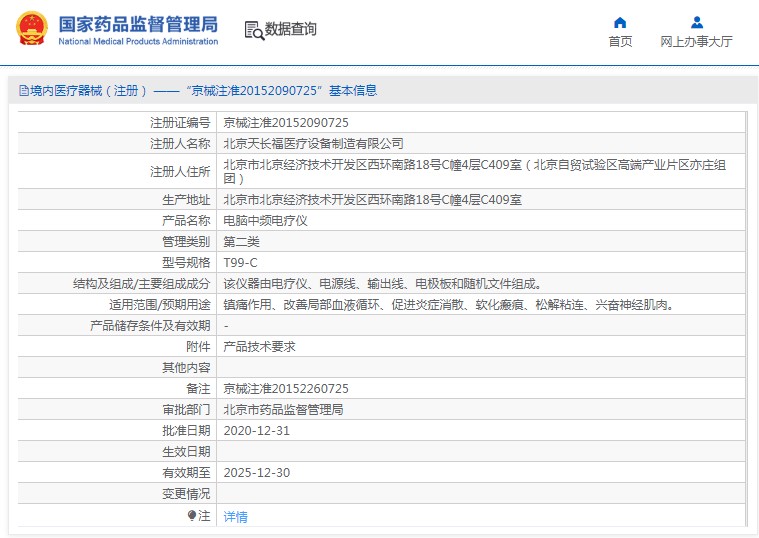Click the 生产地址 row label

(186, 200)
